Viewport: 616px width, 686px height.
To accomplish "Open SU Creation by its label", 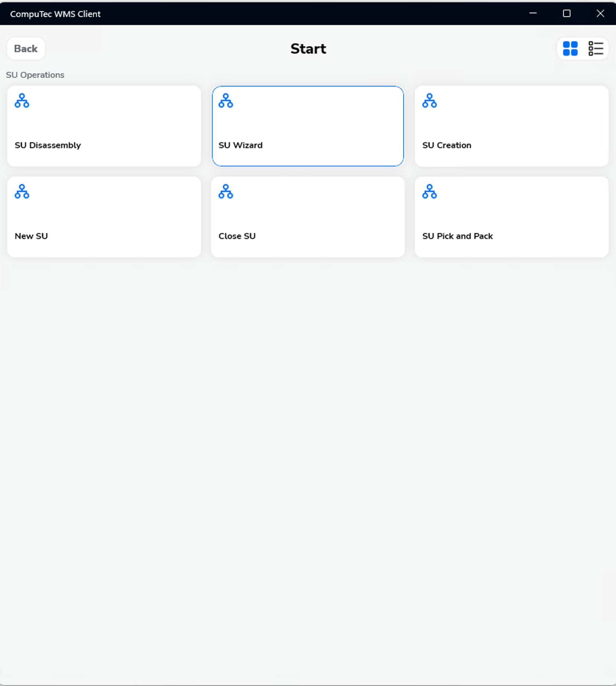I will [447, 145].
